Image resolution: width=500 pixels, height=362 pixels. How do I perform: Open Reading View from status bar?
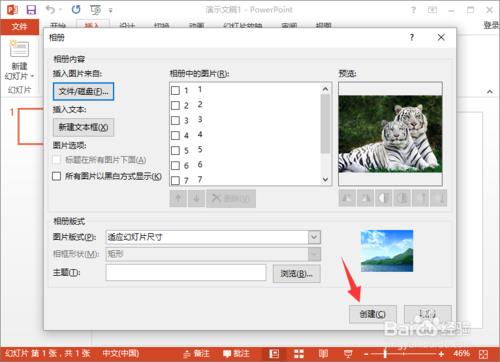pos(323,354)
